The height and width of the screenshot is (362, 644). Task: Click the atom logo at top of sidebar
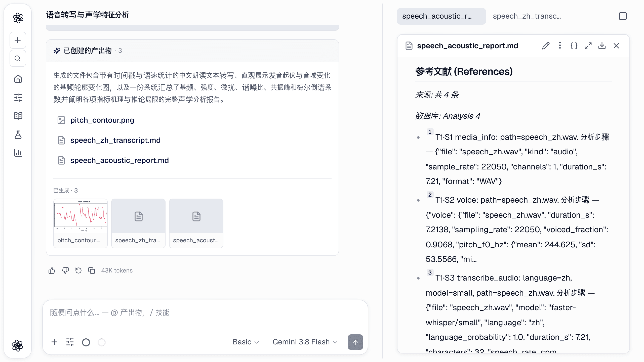pos(18,18)
